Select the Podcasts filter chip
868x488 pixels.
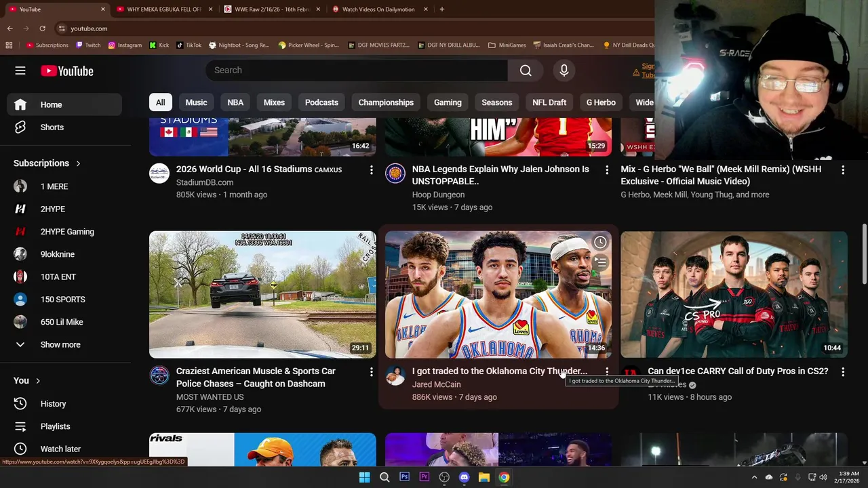point(321,102)
